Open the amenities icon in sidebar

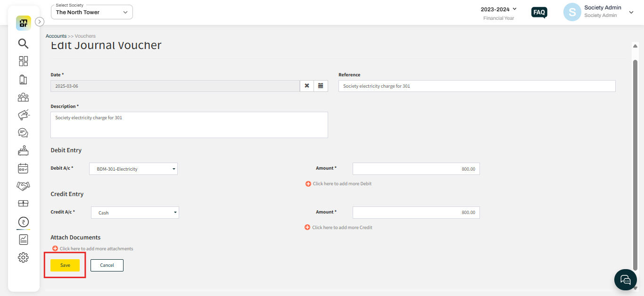(23, 151)
